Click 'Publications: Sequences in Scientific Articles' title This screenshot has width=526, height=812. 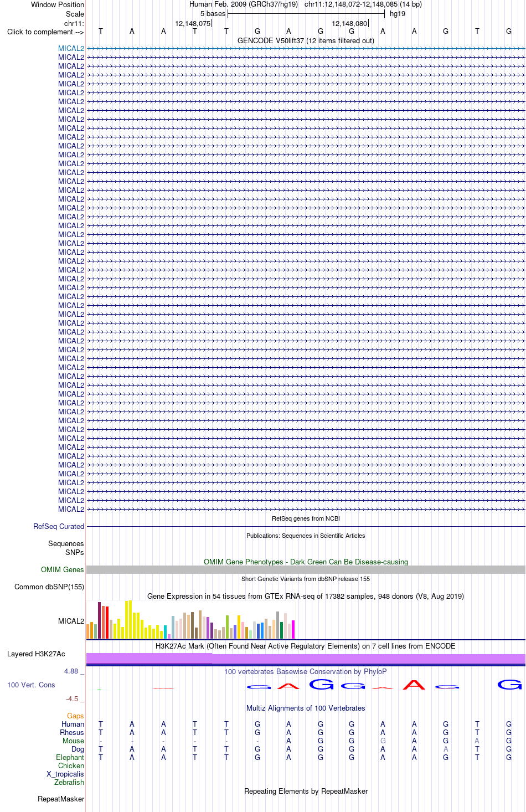point(306,536)
